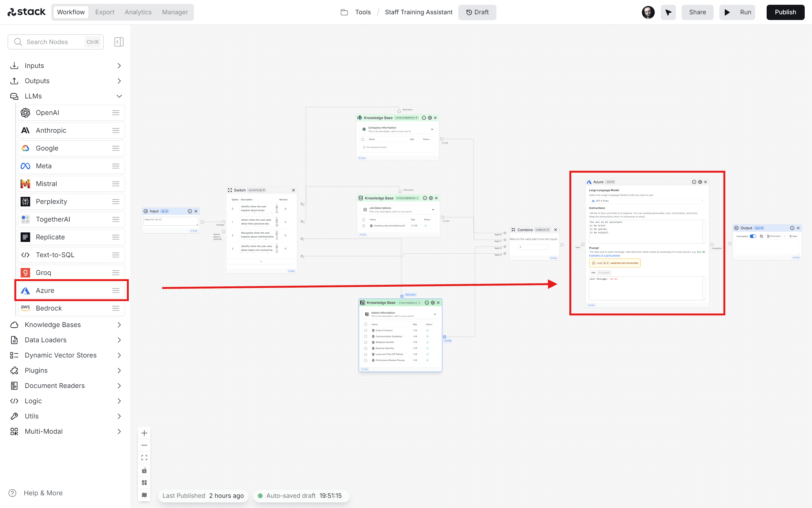The width and height of the screenshot is (812, 508).
Task: Click the Tools folder icon
Action: click(x=344, y=12)
